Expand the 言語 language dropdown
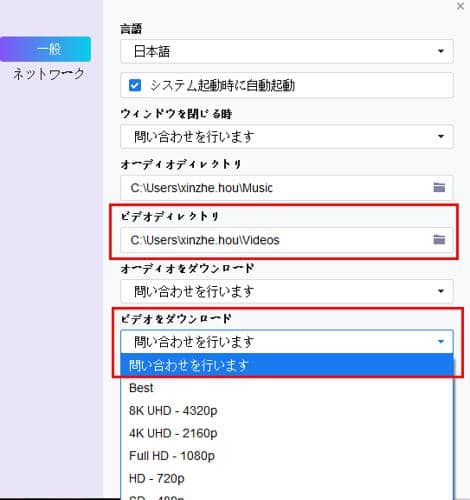The height and width of the screenshot is (500, 470). [287, 51]
